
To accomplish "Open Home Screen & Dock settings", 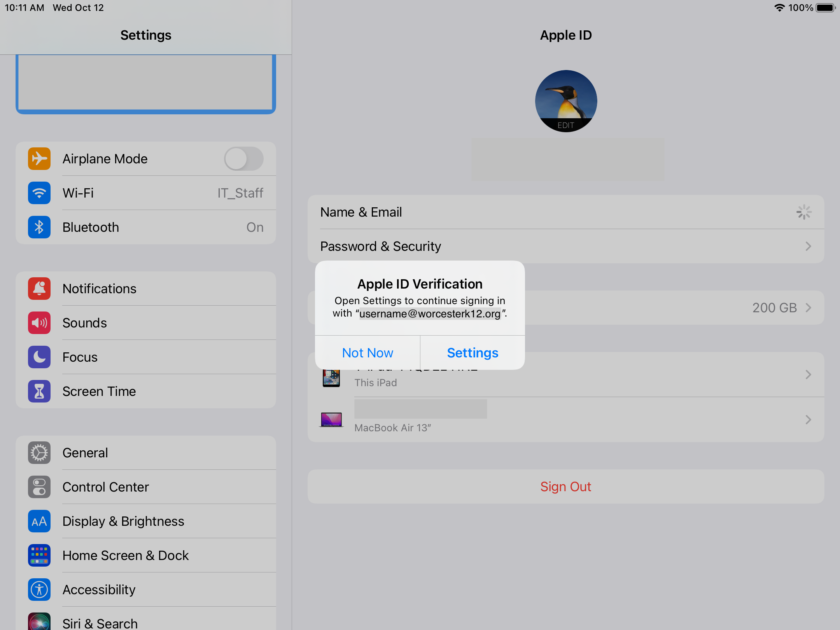I will click(125, 555).
